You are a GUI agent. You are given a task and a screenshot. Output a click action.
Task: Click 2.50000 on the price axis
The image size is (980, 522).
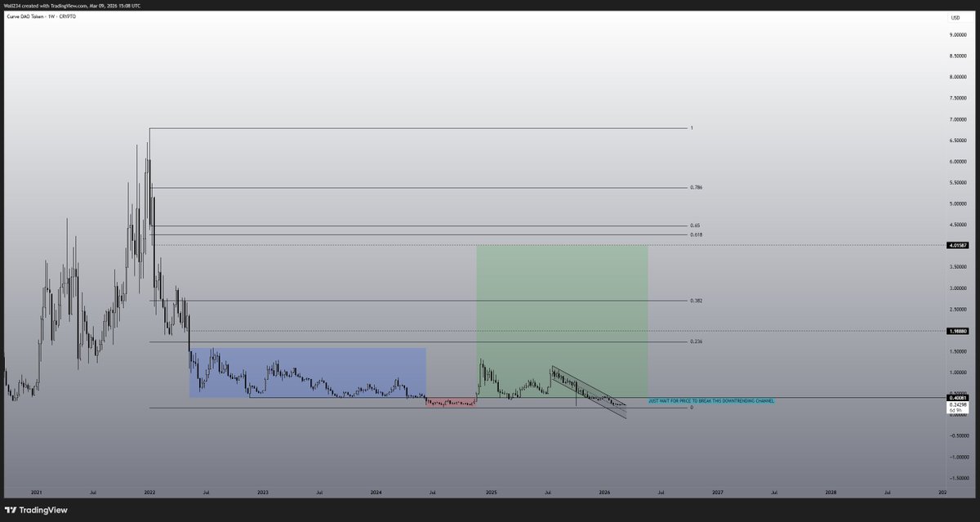[957, 309]
